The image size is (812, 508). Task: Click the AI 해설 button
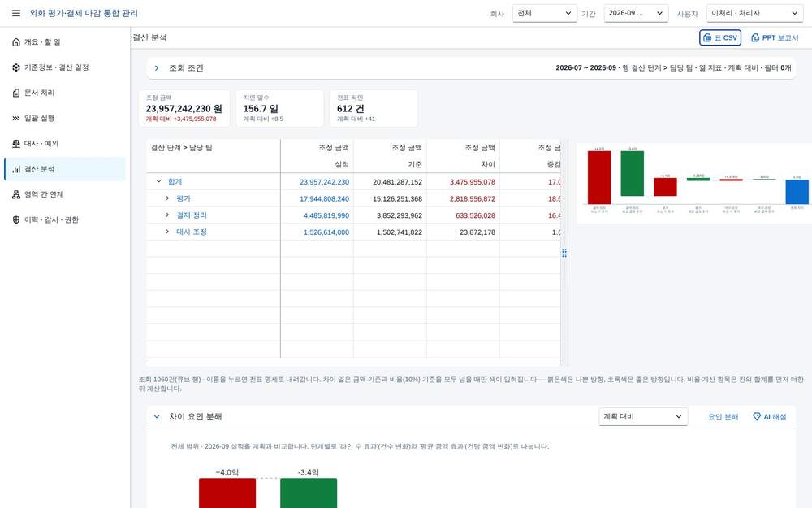770,416
